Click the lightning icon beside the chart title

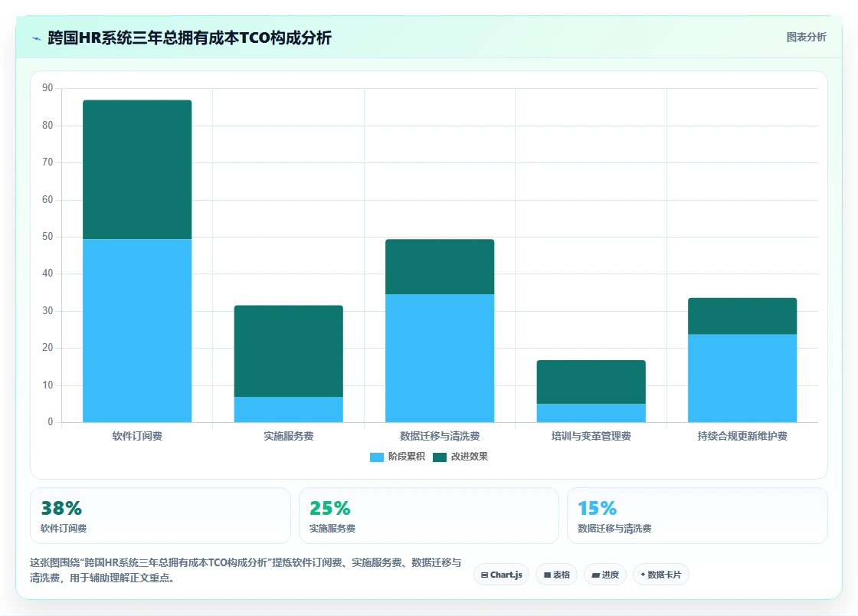coord(37,38)
